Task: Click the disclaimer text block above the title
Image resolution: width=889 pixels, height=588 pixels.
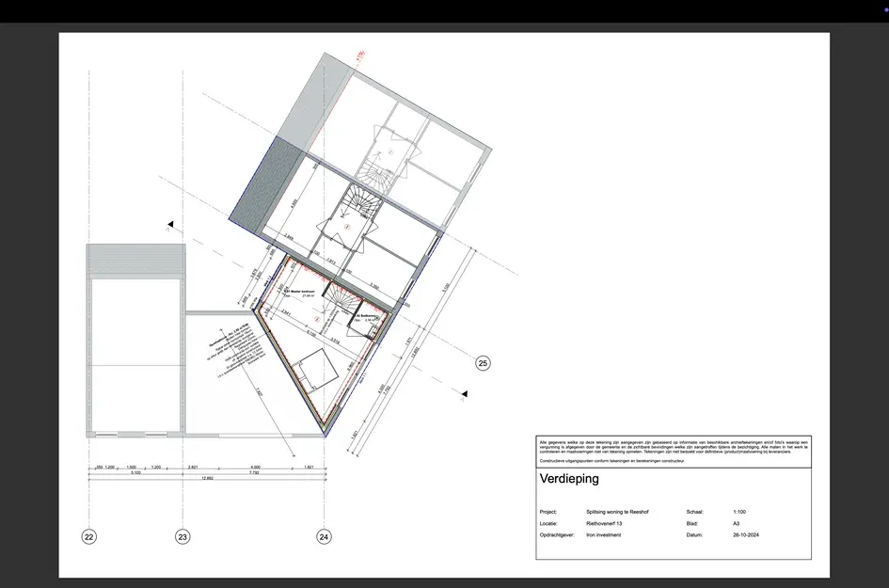Action: [x=675, y=450]
